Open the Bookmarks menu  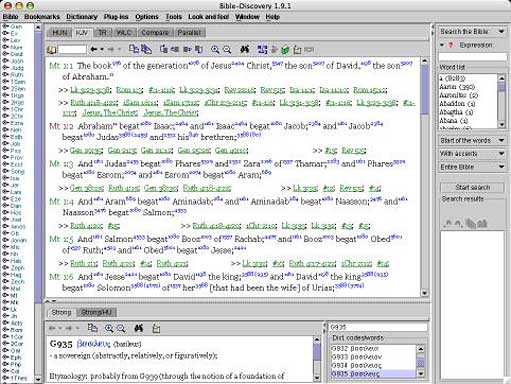pos(42,17)
